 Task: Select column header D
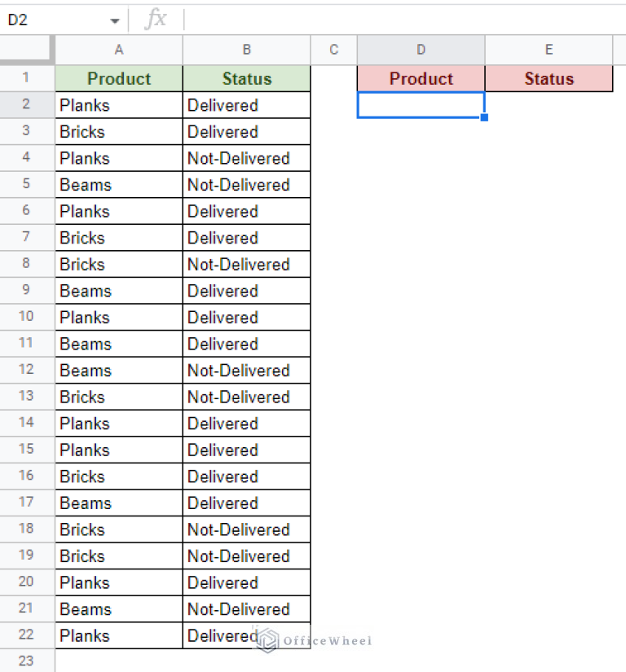click(421, 50)
